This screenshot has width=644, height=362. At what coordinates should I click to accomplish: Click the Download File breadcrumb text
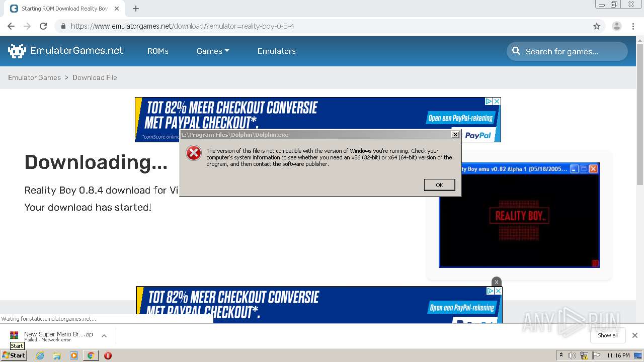(95, 77)
